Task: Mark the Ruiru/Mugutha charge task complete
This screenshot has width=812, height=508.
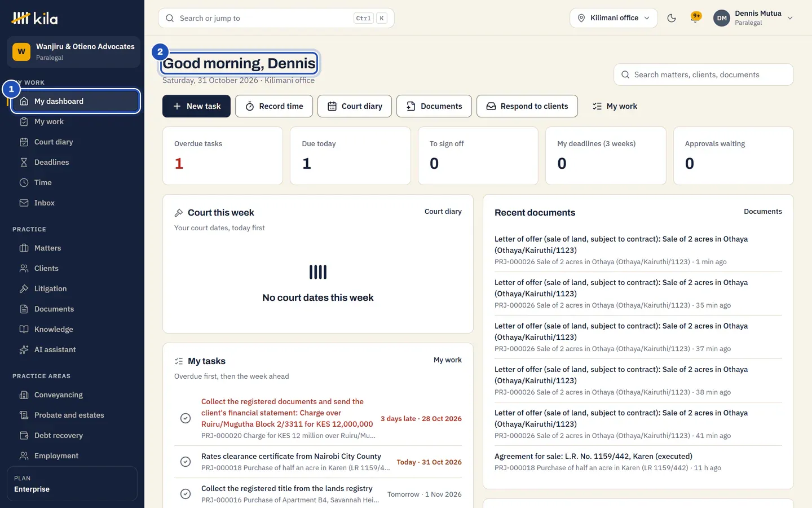Action: pyautogui.click(x=186, y=418)
